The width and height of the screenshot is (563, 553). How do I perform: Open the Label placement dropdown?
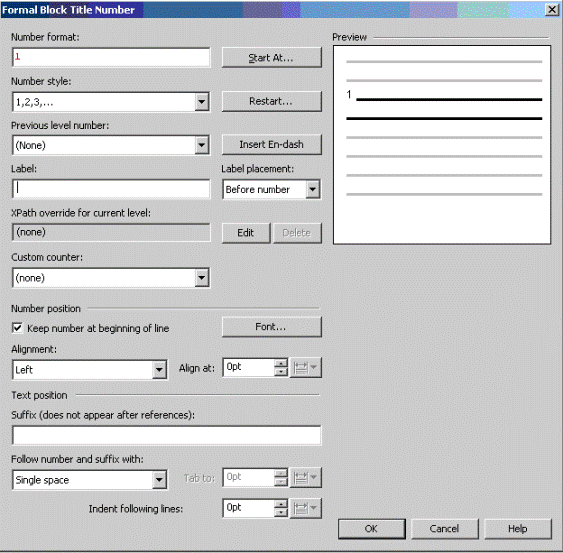coord(313,189)
